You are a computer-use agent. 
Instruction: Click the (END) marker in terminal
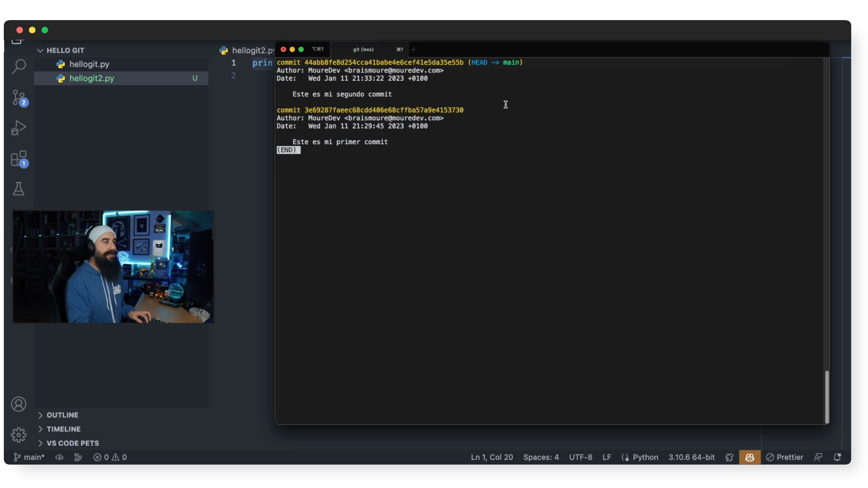[x=288, y=150]
